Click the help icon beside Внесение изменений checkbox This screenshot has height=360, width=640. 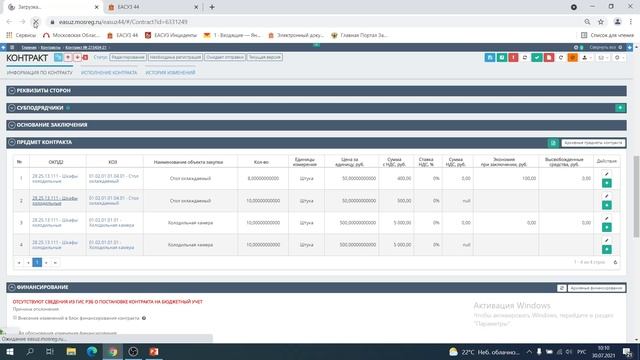(144, 318)
